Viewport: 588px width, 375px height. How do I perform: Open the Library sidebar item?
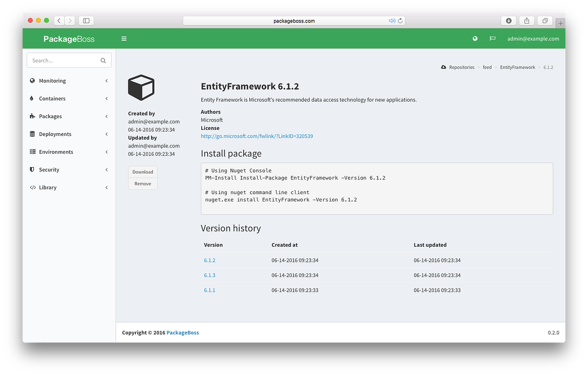69,187
